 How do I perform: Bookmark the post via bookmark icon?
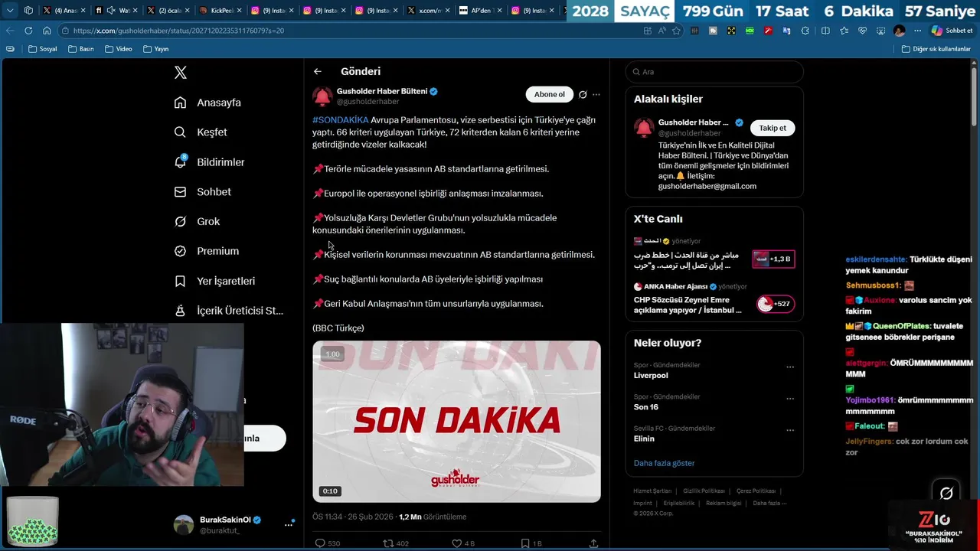coord(525,543)
